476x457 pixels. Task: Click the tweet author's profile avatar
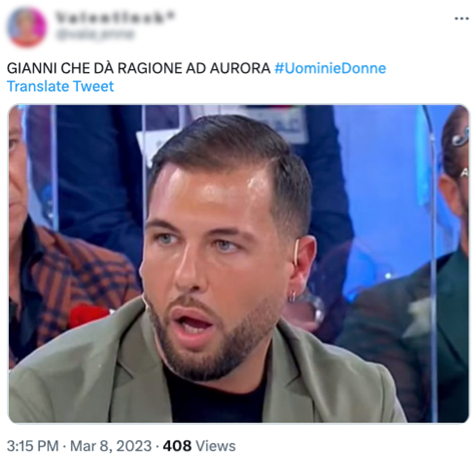tap(26, 27)
